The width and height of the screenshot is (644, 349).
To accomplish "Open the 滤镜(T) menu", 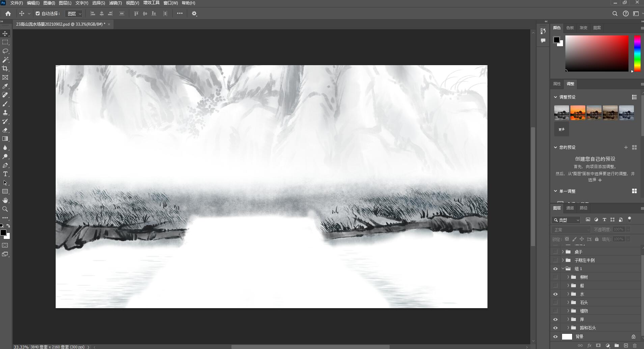I will tap(115, 3).
